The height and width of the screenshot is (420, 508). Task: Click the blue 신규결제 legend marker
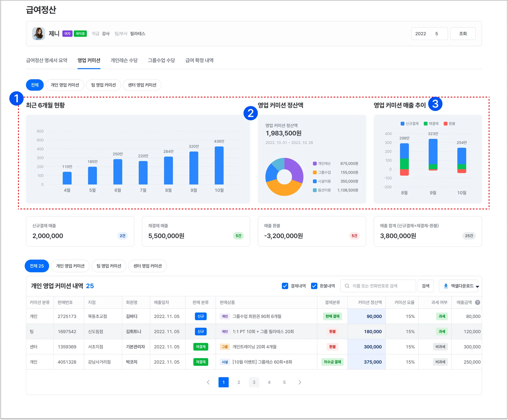coord(402,124)
